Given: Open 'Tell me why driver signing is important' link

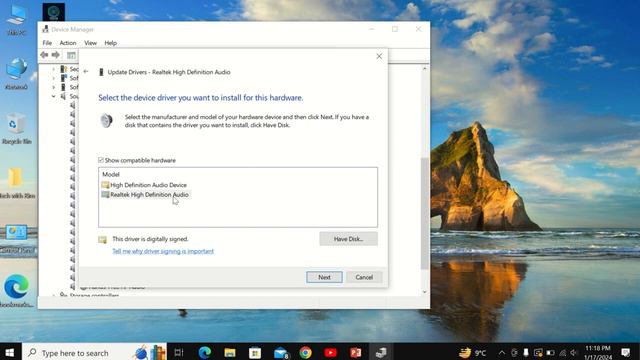Looking at the screenshot, I should click(163, 251).
